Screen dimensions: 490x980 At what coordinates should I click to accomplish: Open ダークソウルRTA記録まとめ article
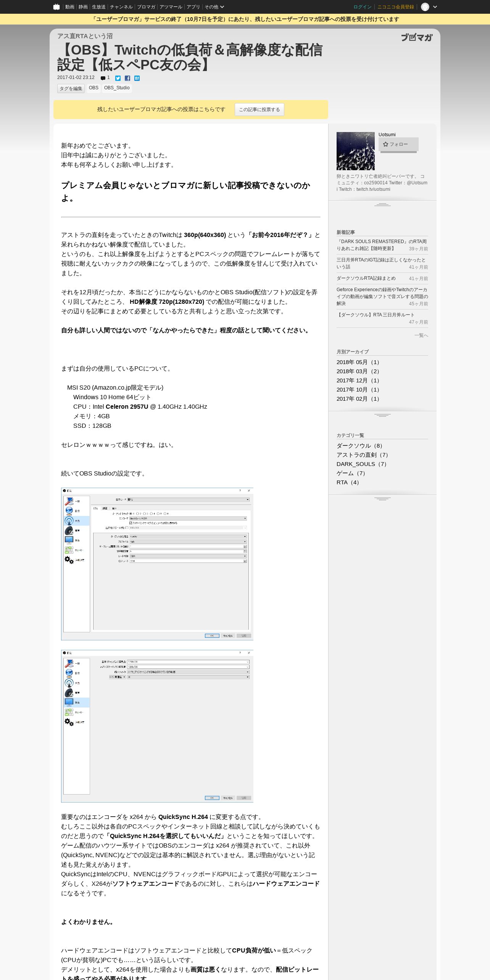366,278
